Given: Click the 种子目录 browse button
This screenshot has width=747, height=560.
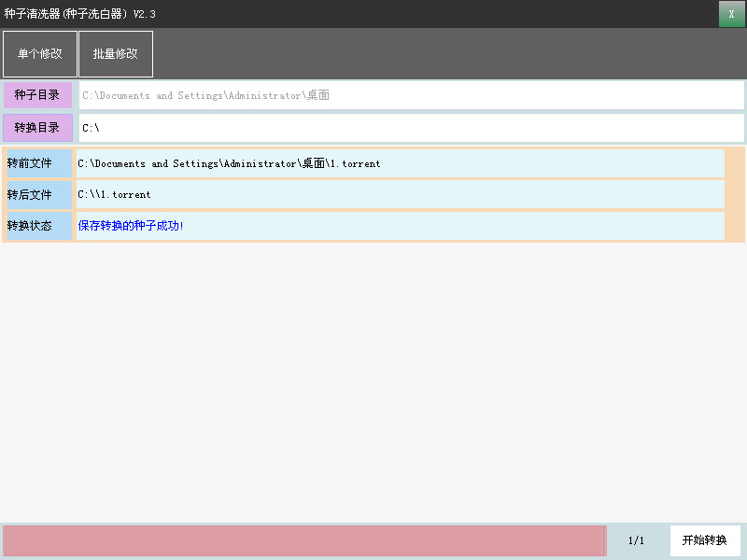Looking at the screenshot, I should pyautogui.click(x=37, y=95).
